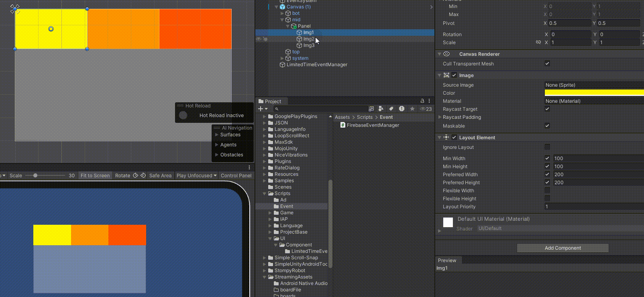
Task: Click the Default UI Material preview thumbnail
Action: (448, 222)
